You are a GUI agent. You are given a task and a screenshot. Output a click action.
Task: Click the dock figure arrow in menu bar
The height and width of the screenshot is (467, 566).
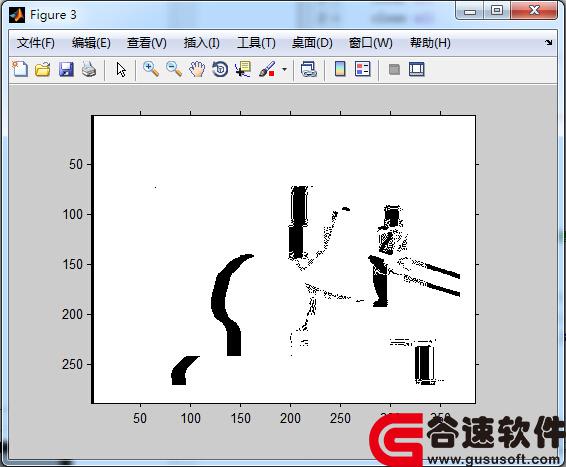tap(549, 43)
